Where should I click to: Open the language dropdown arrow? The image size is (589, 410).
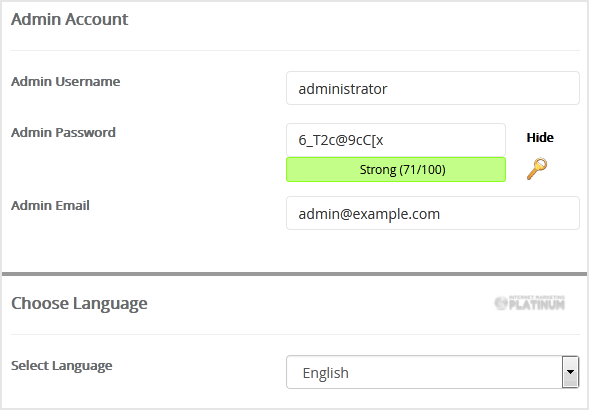(x=570, y=372)
